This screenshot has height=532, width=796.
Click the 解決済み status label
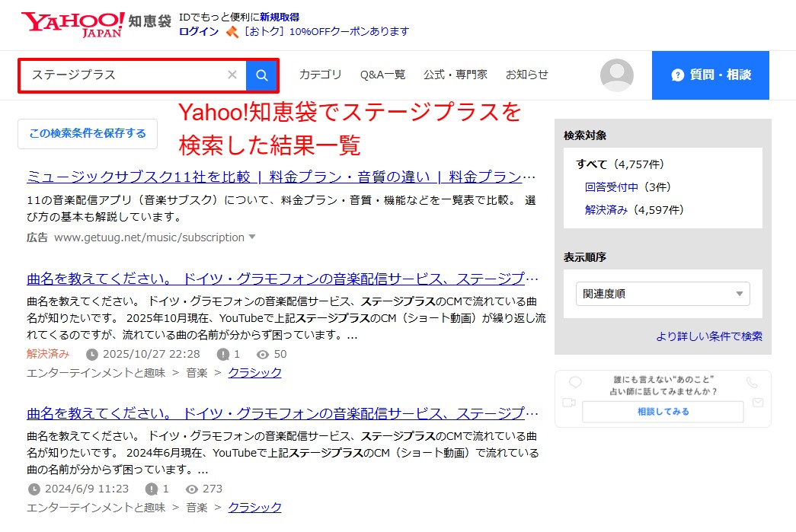tap(48, 354)
